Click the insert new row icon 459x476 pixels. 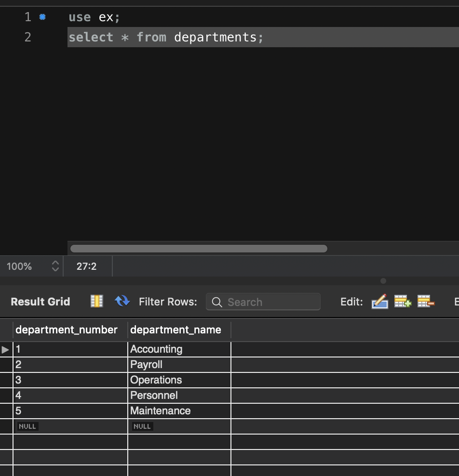click(x=402, y=302)
